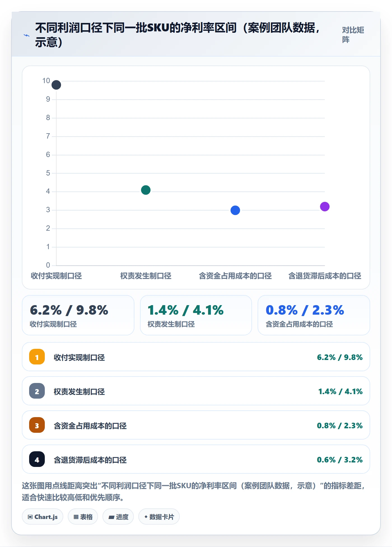The width and height of the screenshot is (392, 547).
Task: Open the 6.2% / 9.8% data card
Action: coord(78,315)
